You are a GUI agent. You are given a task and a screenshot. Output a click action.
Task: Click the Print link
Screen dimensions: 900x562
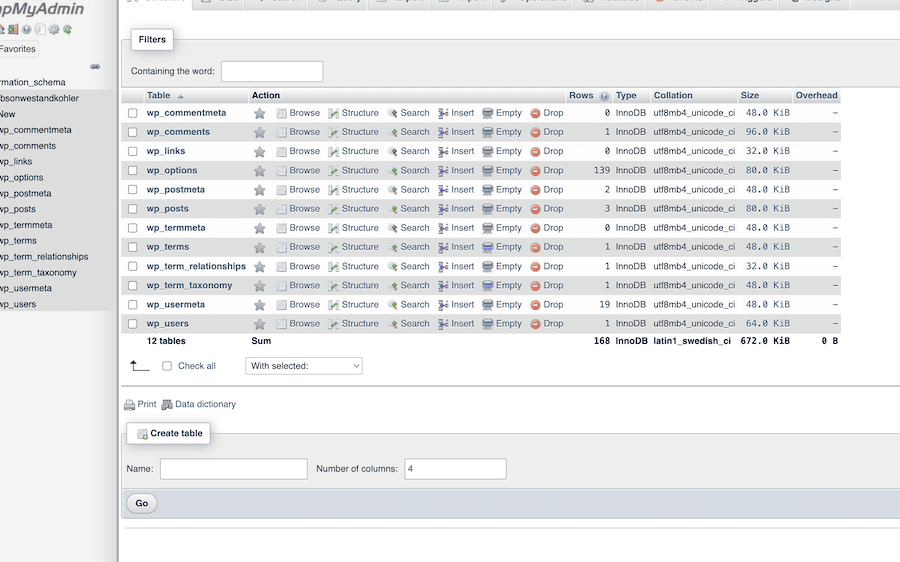coord(146,404)
